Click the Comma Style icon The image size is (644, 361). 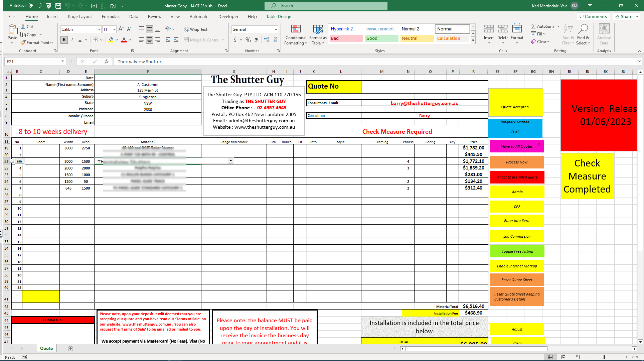tap(256, 40)
